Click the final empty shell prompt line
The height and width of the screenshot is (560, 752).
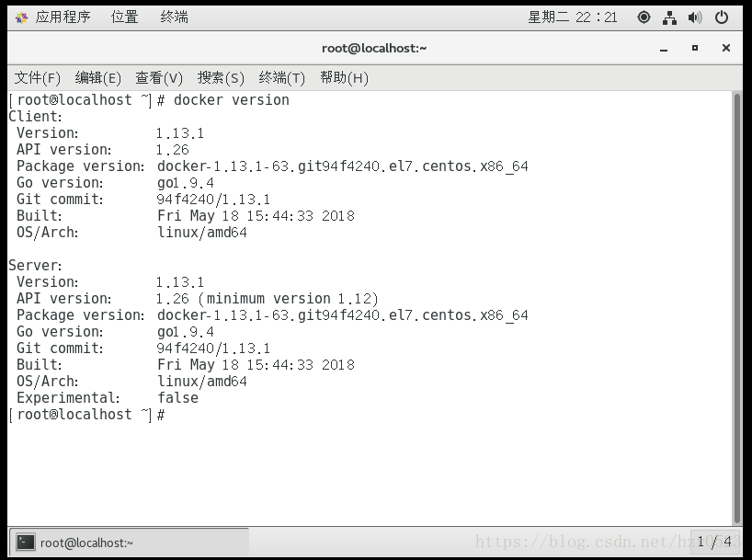[86, 415]
